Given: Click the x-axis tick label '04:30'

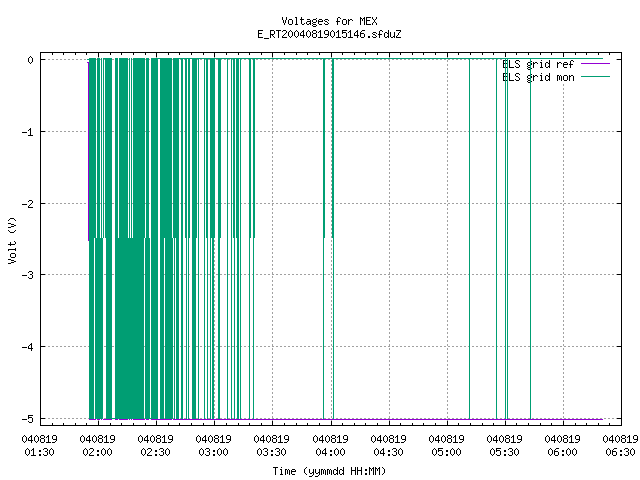Looking at the screenshot, I should pos(388,452).
